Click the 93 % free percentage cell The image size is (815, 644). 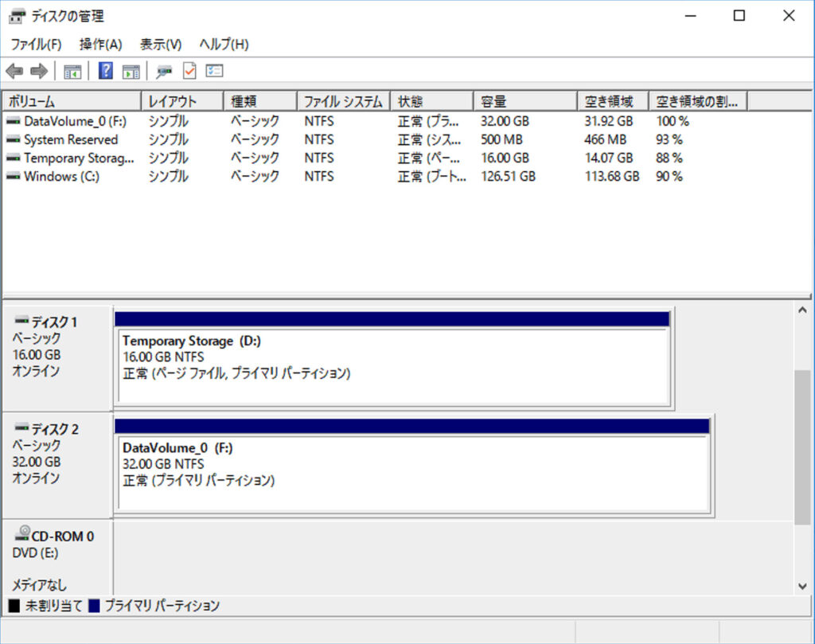(x=669, y=140)
